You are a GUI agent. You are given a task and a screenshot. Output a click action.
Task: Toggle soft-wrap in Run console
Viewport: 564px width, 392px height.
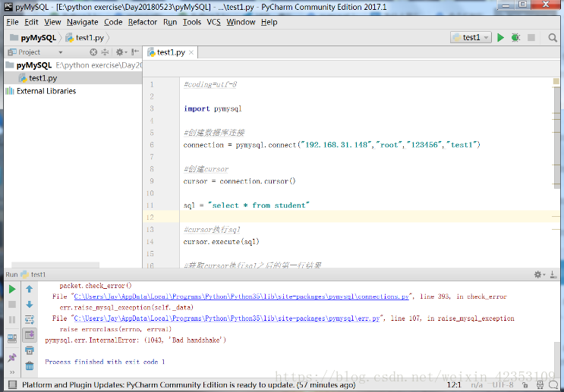[30, 319]
